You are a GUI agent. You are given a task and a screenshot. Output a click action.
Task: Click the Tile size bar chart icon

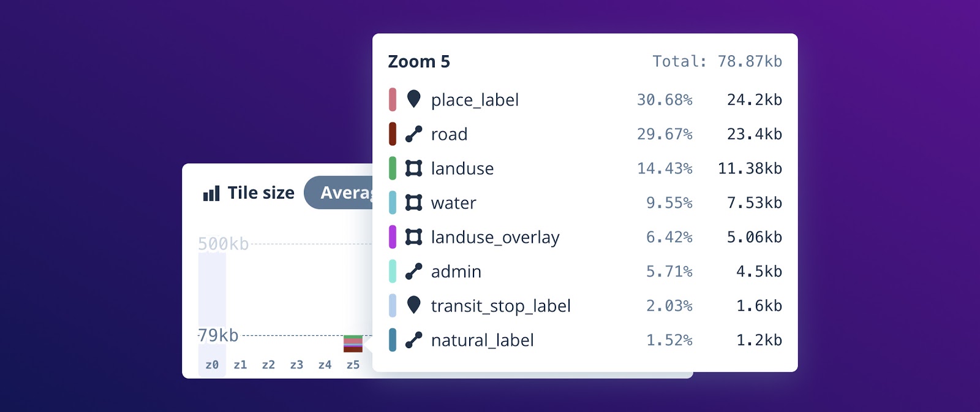(x=211, y=194)
